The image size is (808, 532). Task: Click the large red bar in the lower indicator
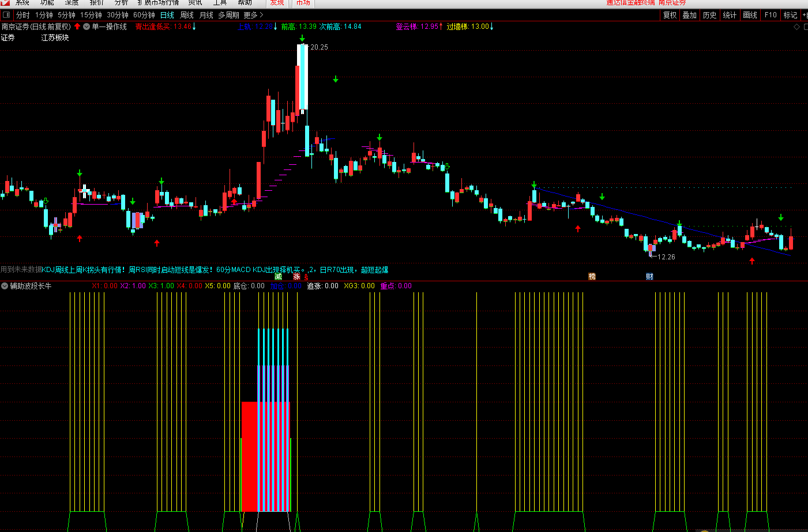[265, 456]
